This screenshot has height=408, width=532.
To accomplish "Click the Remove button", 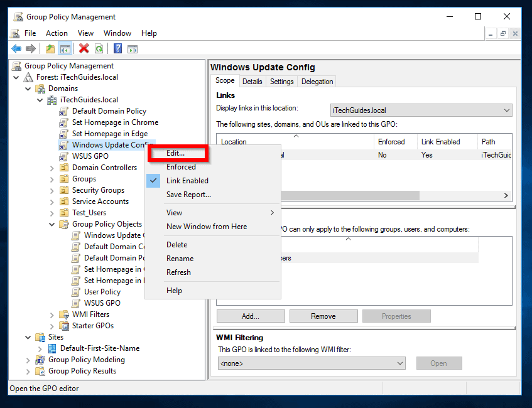I will pos(323,316).
